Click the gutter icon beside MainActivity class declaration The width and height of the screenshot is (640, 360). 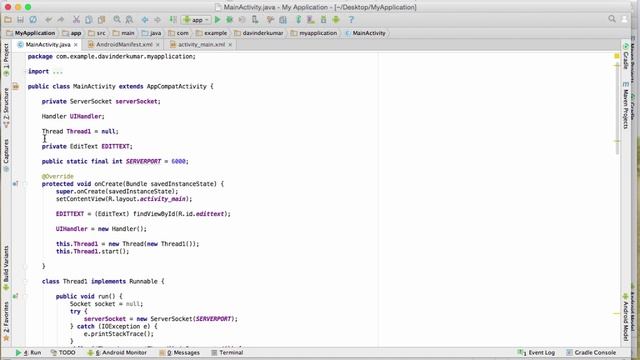coord(16,87)
